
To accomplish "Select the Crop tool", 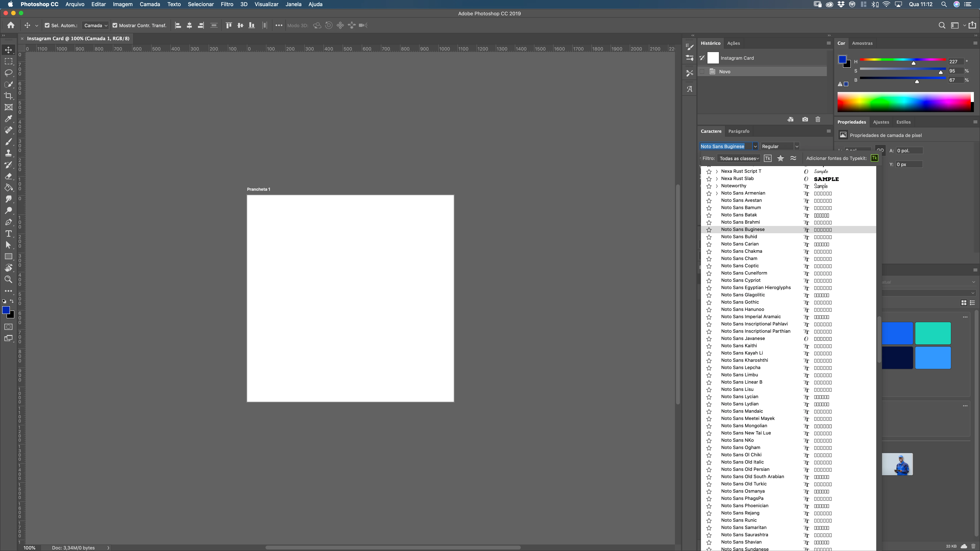I will (x=8, y=96).
